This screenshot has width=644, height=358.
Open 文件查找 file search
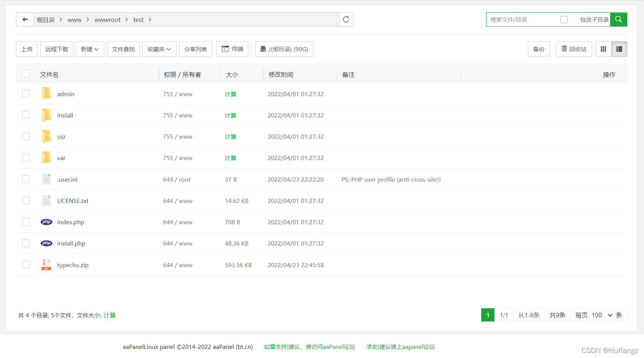[x=123, y=49]
